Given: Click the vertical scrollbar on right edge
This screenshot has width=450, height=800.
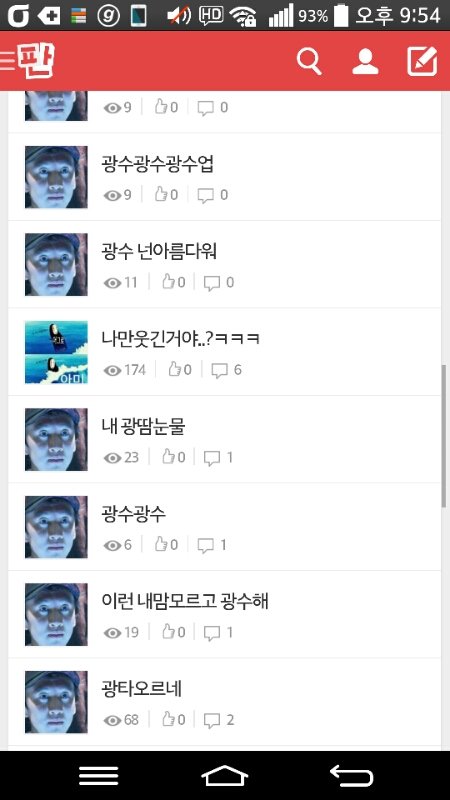Looking at the screenshot, I should [444, 436].
